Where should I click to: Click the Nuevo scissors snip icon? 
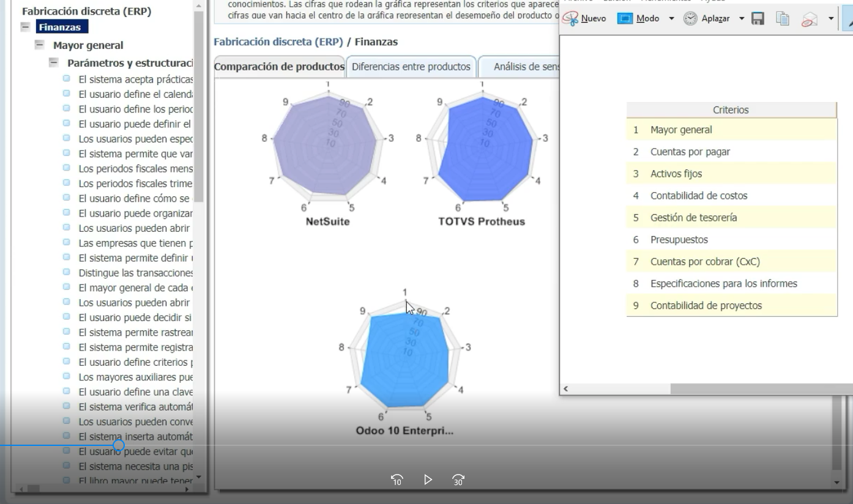click(x=571, y=19)
